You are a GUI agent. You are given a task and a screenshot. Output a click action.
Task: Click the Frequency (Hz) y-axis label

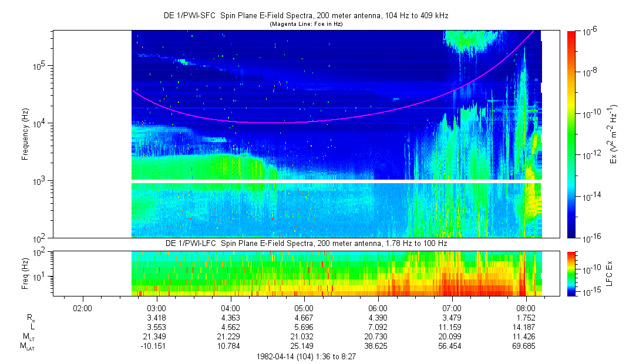25,135
